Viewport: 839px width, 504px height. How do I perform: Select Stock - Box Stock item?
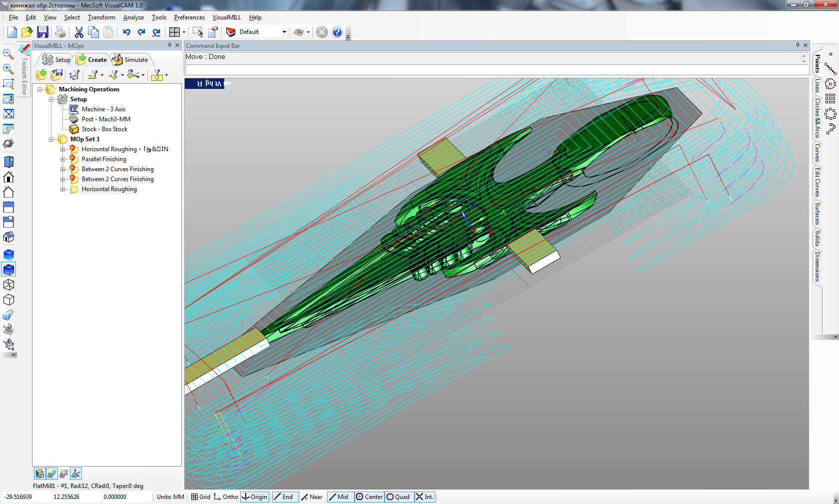[x=104, y=129]
